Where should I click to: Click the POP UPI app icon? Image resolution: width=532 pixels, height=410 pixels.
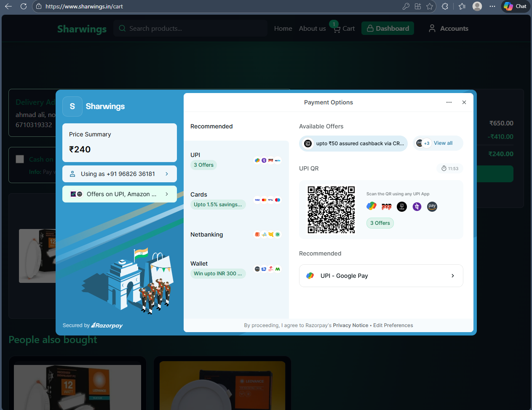(x=387, y=207)
